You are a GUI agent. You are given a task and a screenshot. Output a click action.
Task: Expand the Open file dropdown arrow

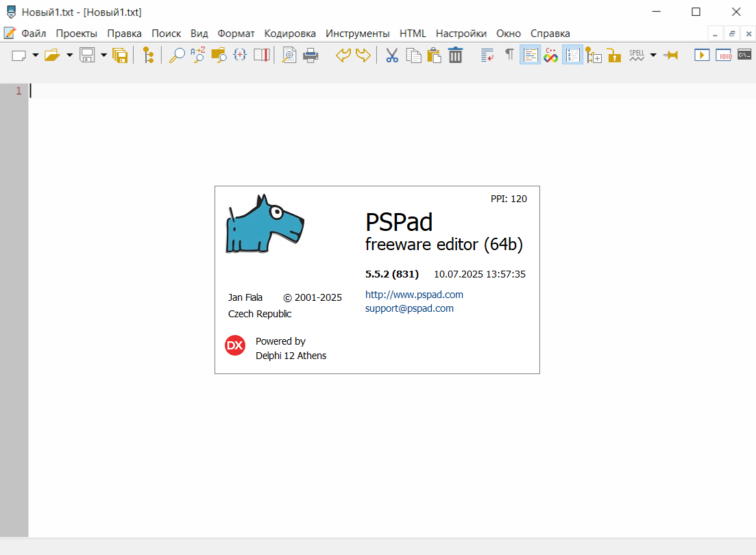point(69,56)
